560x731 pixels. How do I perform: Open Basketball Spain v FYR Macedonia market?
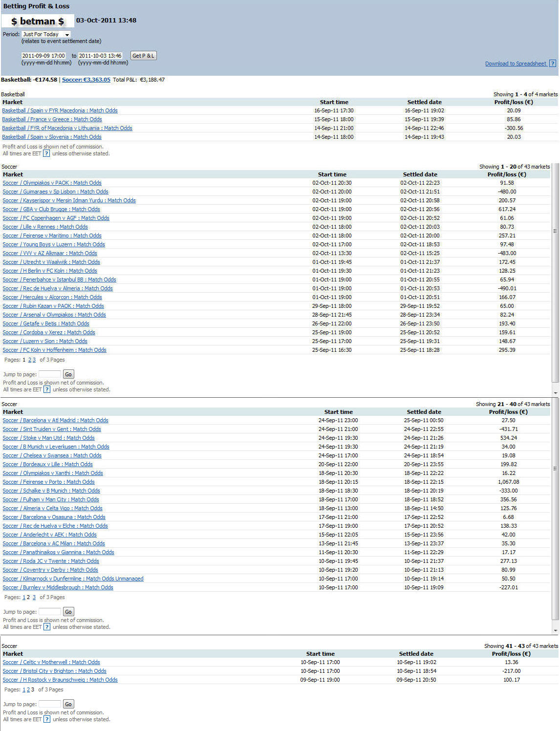(60, 110)
